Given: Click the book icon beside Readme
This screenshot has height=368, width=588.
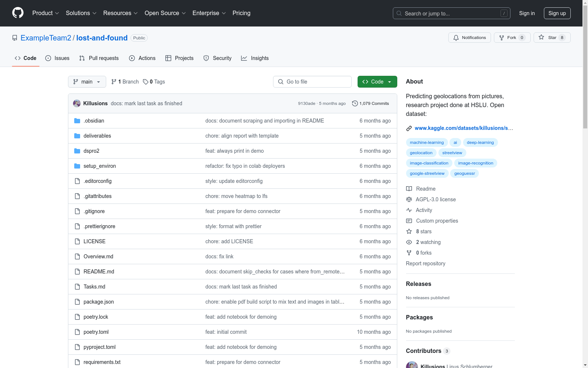Looking at the screenshot, I should pyautogui.click(x=409, y=189).
